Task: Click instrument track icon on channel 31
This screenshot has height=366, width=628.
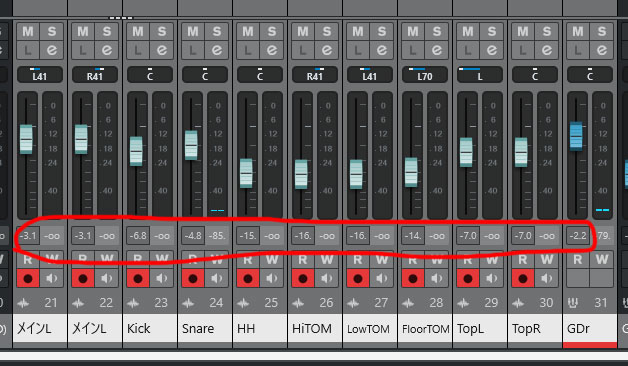Action: coord(573,303)
